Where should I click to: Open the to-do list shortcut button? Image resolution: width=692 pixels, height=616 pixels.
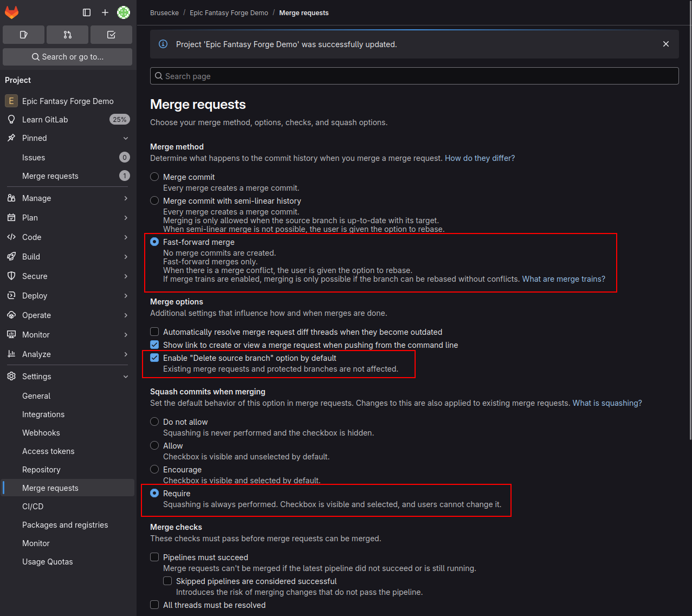111,35
